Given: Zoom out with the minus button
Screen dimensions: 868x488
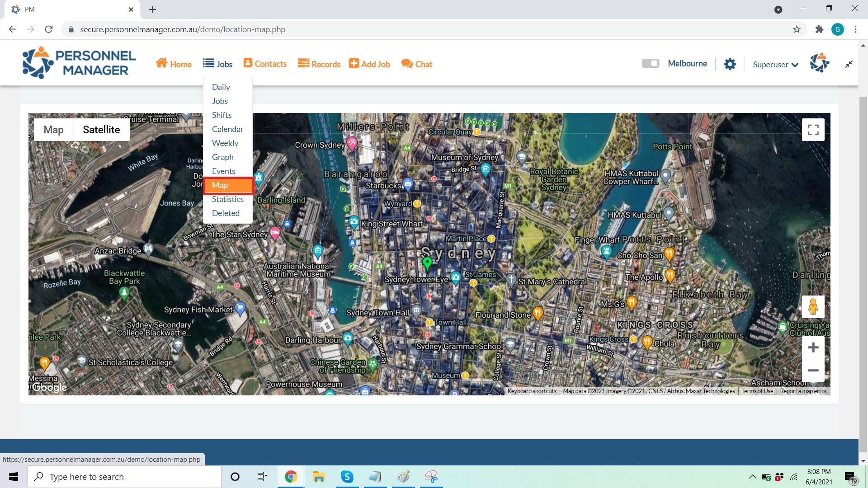Looking at the screenshot, I should click(813, 371).
